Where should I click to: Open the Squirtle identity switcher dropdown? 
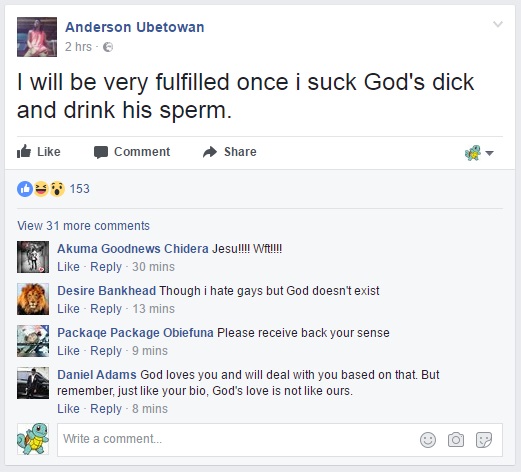479,153
